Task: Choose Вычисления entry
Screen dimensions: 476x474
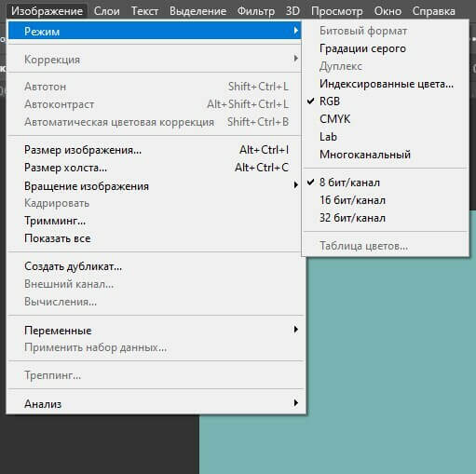Action: click(155, 302)
